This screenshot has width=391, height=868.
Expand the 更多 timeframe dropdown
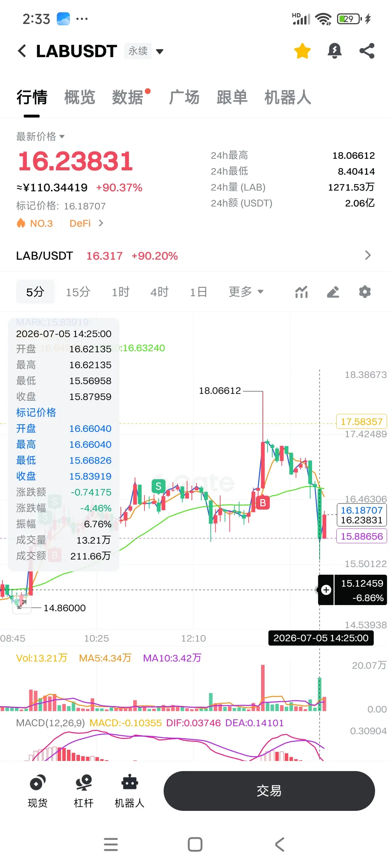pyautogui.click(x=246, y=292)
